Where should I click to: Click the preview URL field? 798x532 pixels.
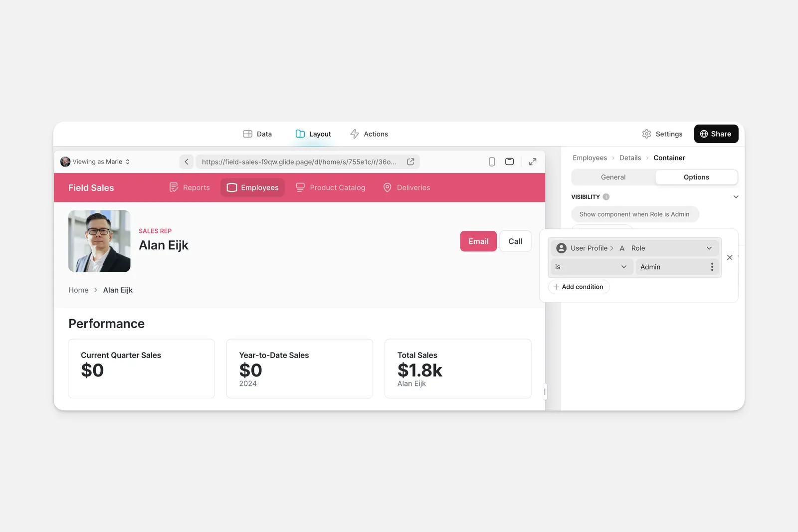308,162
